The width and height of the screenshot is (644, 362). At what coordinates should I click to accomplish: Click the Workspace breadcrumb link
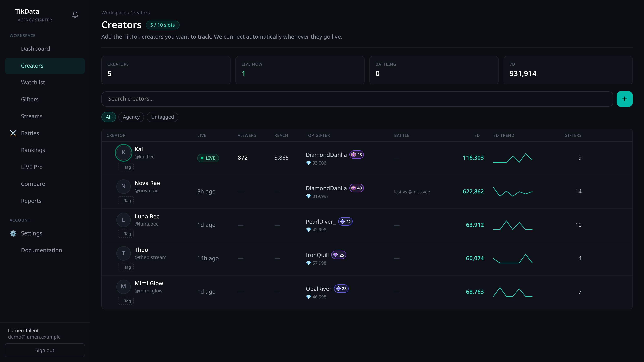tap(114, 13)
